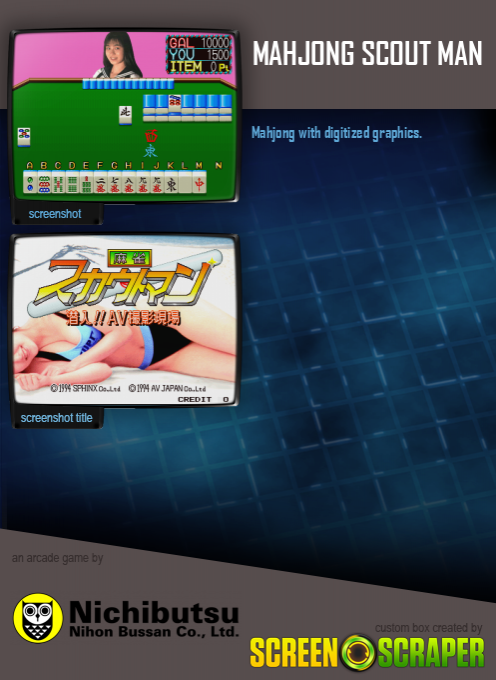This screenshot has width=496, height=680.
Task: Click the "ITEM 0 Pt" line
Action: point(199,66)
